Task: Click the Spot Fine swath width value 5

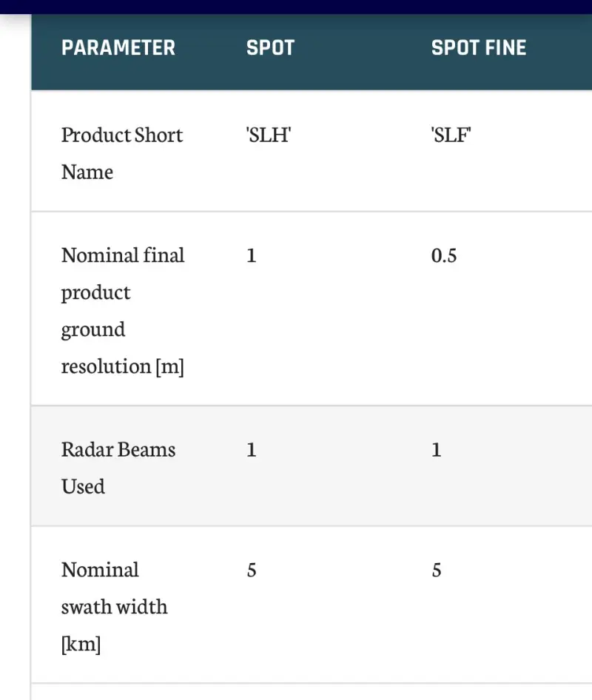Action: coord(437,571)
